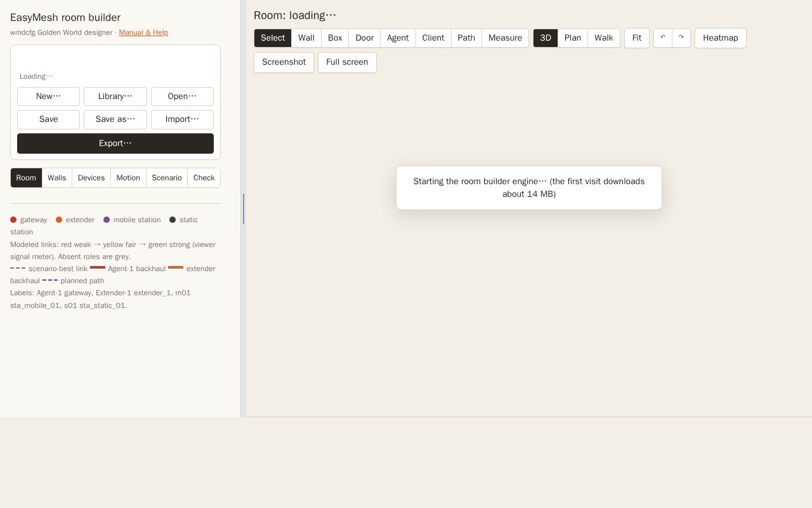The image size is (812, 508).
Task: Switch to 3D view mode
Action: tap(546, 38)
